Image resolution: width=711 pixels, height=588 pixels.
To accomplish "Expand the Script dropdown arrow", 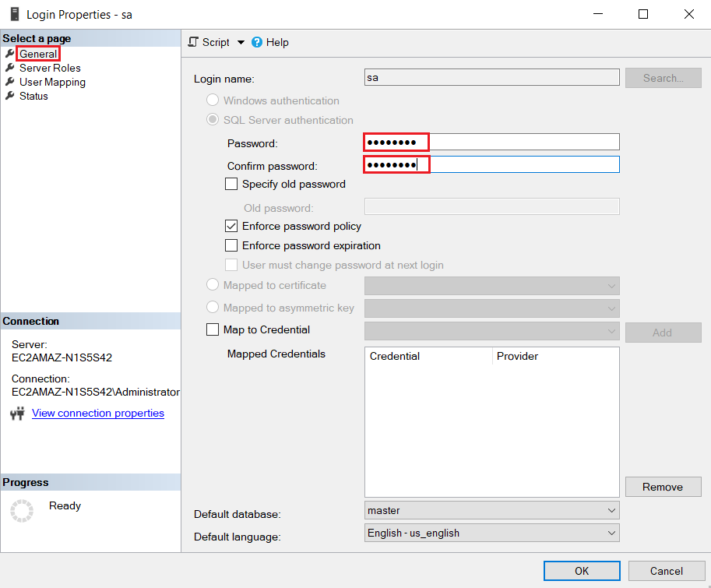I will [x=241, y=42].
